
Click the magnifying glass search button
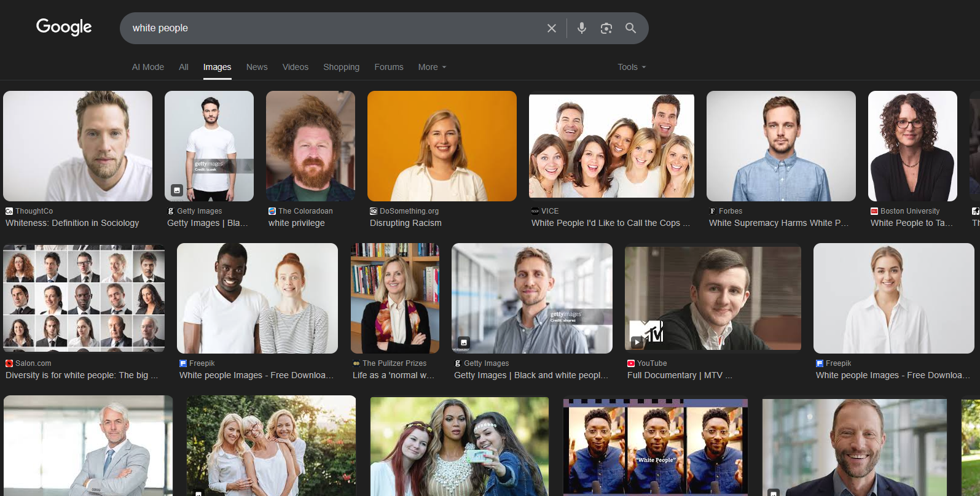click(630, 28)
